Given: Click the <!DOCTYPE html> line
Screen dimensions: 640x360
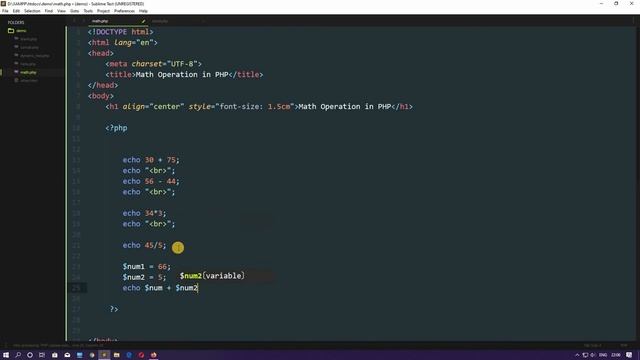Looking at the screenshot, I should 121,32.
